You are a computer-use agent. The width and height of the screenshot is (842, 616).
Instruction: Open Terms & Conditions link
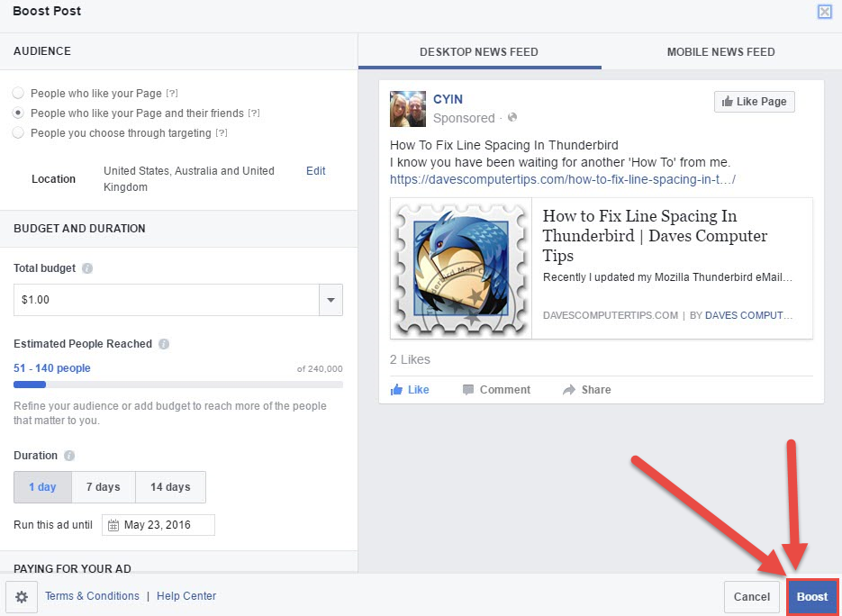pyautogui.click(x=92, y=596)
